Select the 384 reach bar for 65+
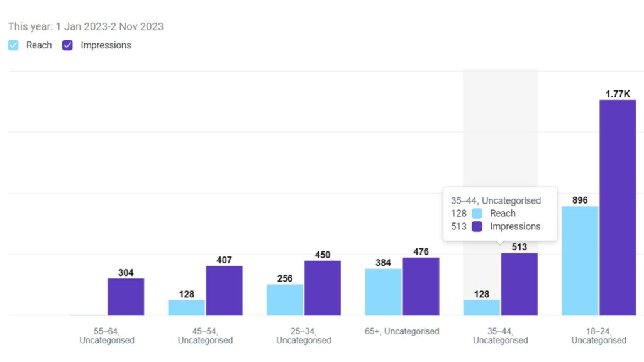 (383, 292)
